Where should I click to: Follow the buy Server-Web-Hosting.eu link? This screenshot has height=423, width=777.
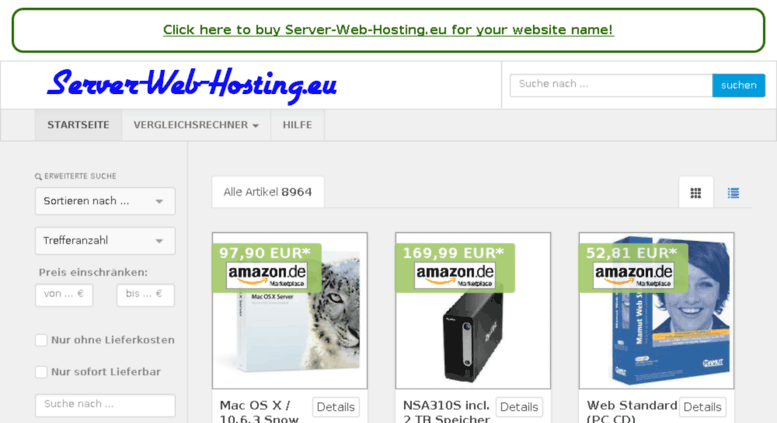coord(388,30)
